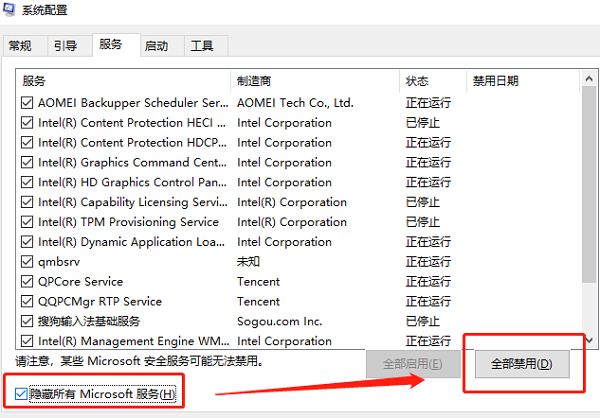This screenshot has height=418, width=600.
Task: Toggle Intel(R) Management Engine WMI checkbox
Action: [27, 341]
